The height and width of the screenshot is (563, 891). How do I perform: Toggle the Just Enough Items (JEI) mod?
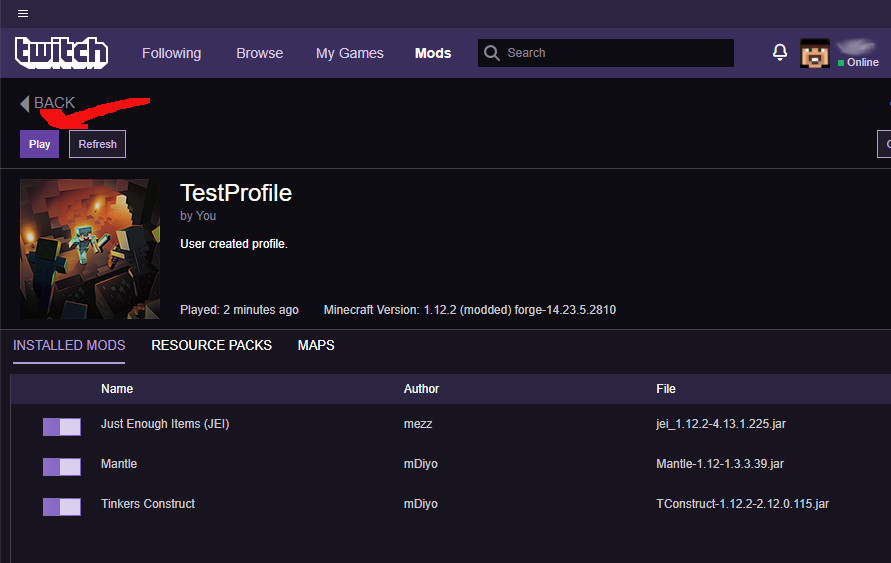click(x=62, y=427)
